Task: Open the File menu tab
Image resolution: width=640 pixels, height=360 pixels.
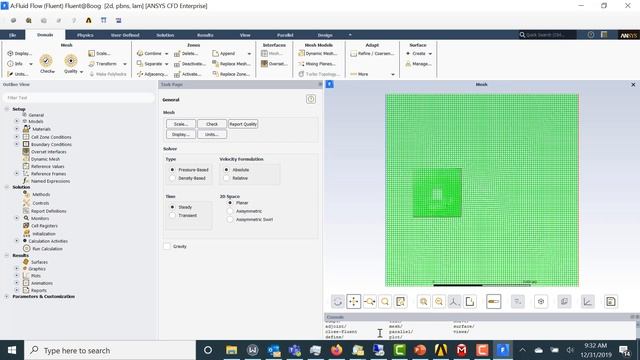Action: [x=13, y=35]
